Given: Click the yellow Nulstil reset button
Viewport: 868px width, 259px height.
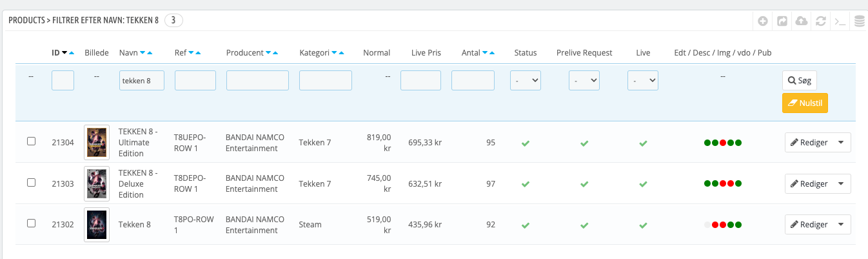Looking at the screenshot, I should (804, 103).
